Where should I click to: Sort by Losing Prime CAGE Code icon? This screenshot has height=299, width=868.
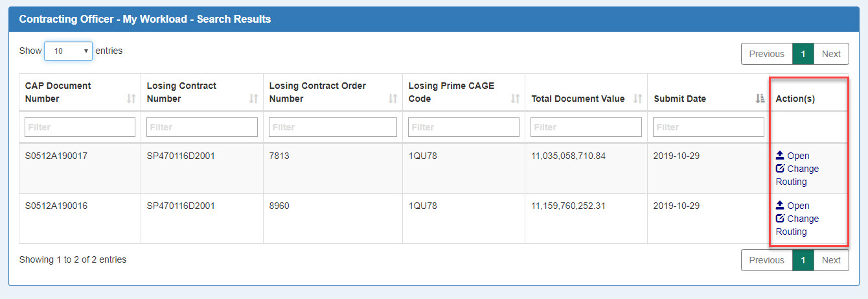click(516, 99)
